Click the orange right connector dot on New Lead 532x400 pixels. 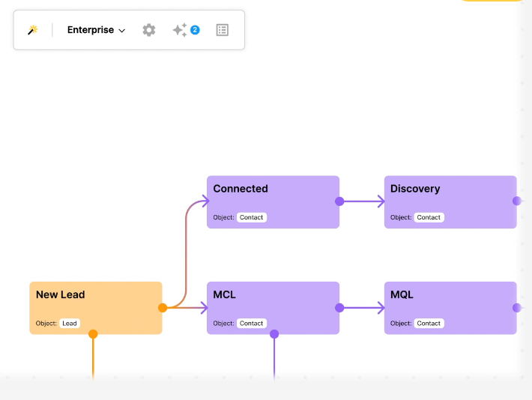[x=163, y=308]
